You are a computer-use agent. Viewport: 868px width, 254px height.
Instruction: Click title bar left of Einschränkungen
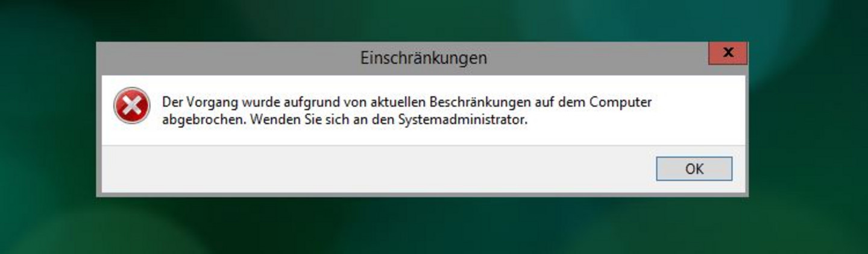[229, 58]
